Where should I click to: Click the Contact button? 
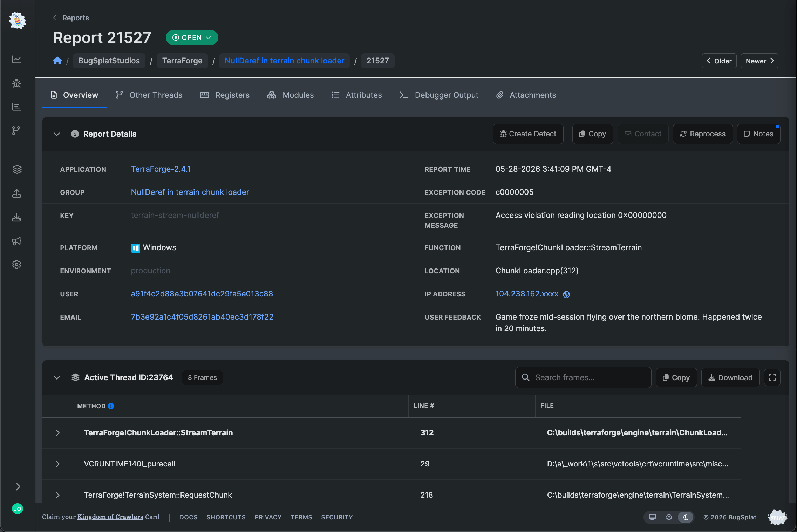(x=643, y=134)
